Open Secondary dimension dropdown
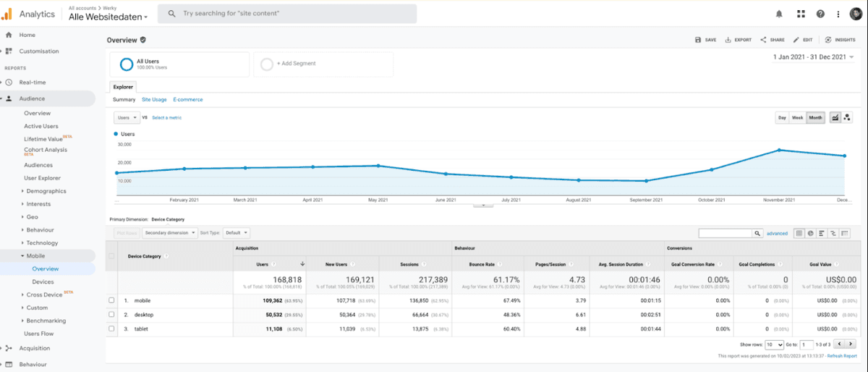This screenshot has height=372, width=868. (x=169, y=233)
